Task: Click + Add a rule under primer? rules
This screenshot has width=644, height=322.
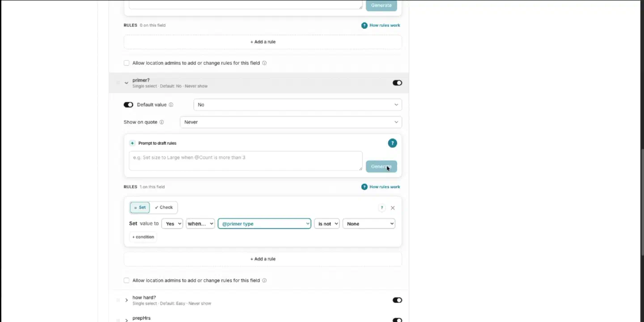Action: (x=263, y=259)
